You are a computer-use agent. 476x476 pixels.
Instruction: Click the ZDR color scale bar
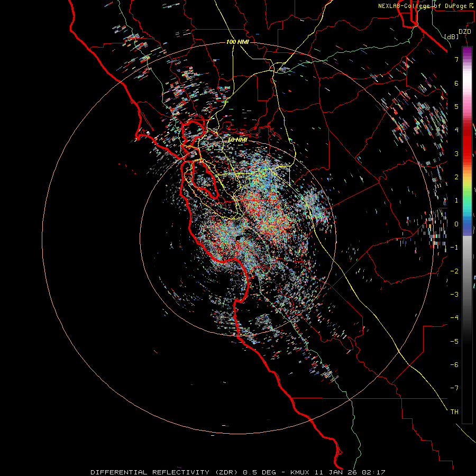tap(467, 235)
